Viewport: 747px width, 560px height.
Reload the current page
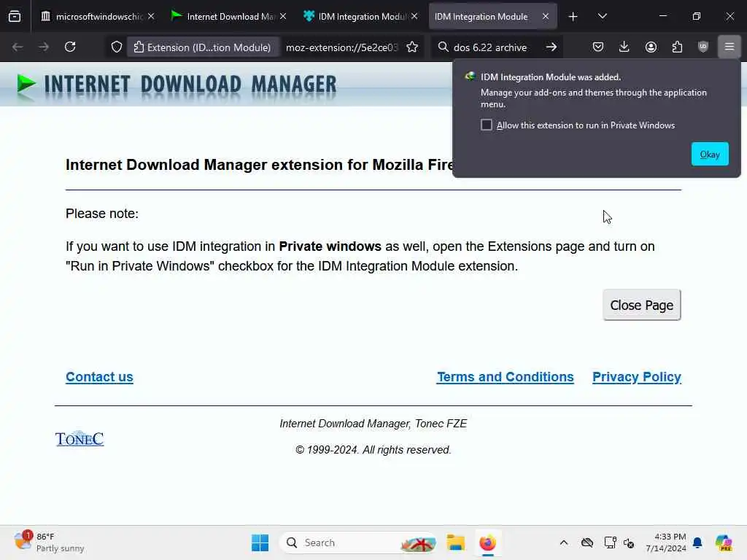pyautogui.click(x=70, y=47)
